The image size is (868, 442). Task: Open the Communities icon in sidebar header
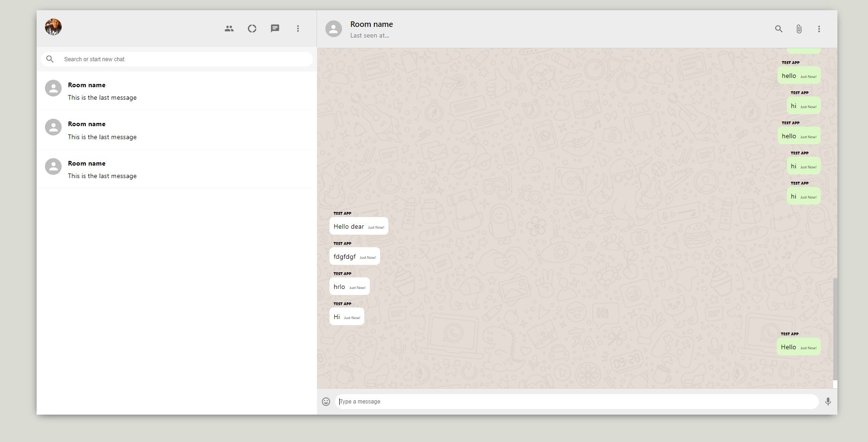tap(228, 28)
